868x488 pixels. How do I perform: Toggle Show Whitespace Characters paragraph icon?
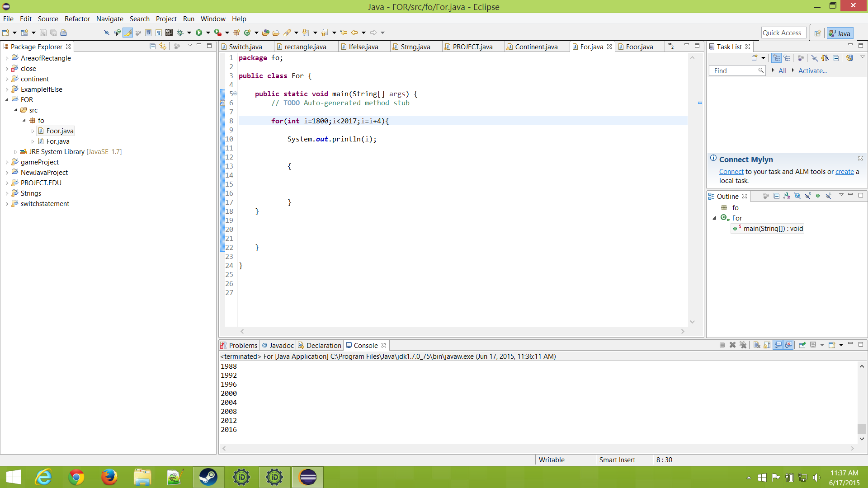click(159, 33)
